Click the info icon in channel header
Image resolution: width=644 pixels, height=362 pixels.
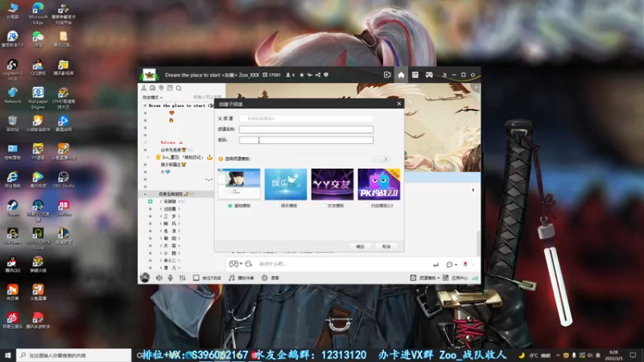pyautogui.click(x=326, y=75)
